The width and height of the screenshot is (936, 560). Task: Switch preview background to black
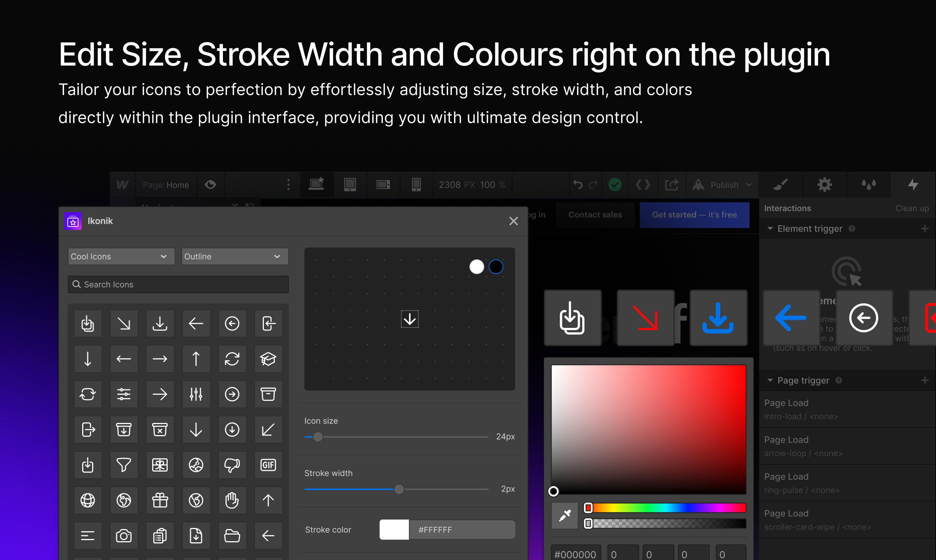coord(496,267)
